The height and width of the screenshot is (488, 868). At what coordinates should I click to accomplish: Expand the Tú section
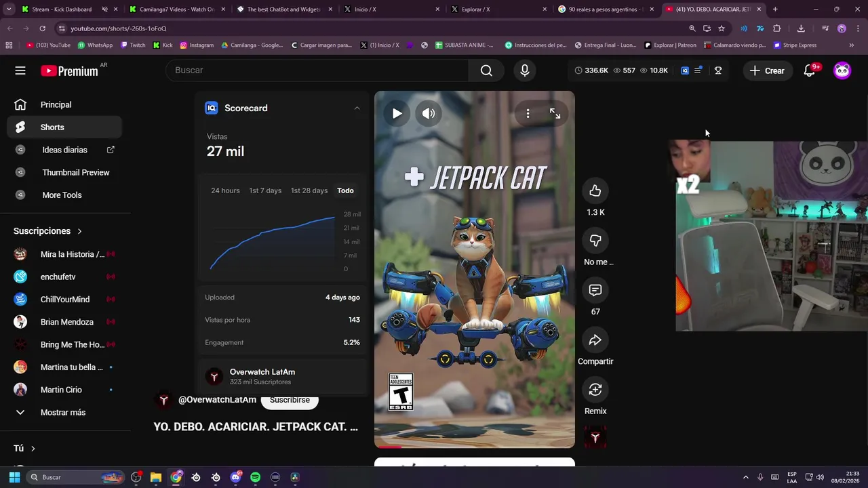(x=24, y=449)
